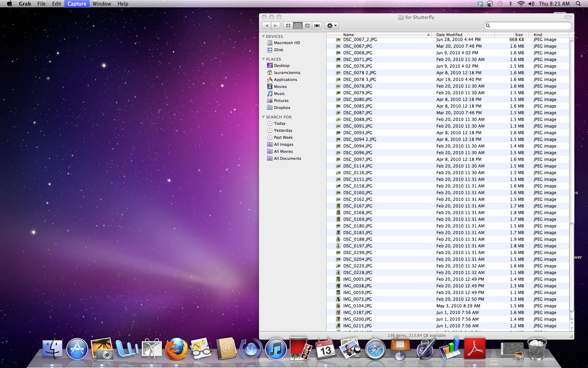The image size is (588, 368).
Task: Switch Finder to Cover Flow view
Action: (317, 26)
